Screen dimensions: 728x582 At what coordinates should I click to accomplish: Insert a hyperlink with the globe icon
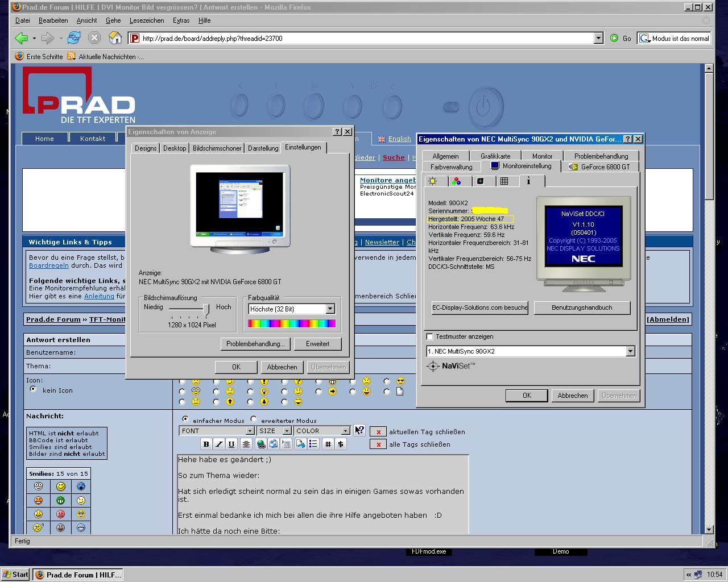tap(261, 444)
